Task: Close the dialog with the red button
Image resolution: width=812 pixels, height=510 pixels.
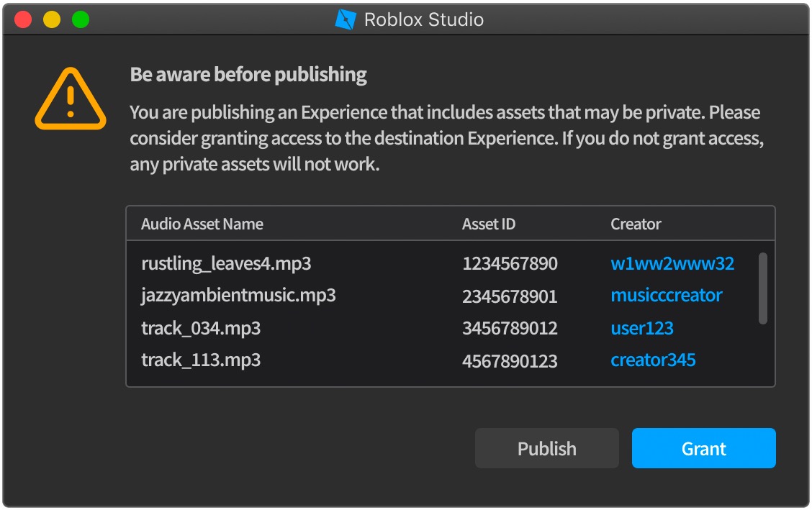Action: click(23, 19)
